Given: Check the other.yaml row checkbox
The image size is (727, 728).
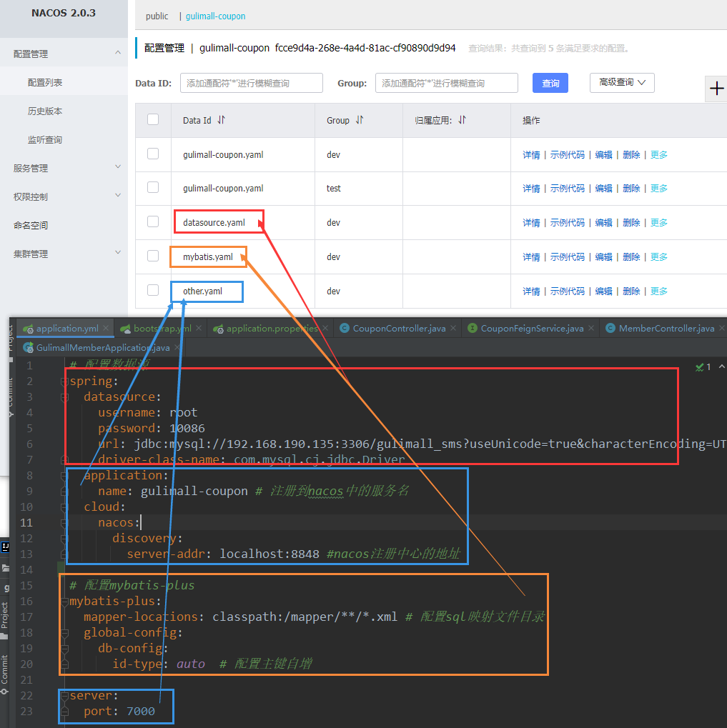Looking at the screenshot, I should point(153,290).
